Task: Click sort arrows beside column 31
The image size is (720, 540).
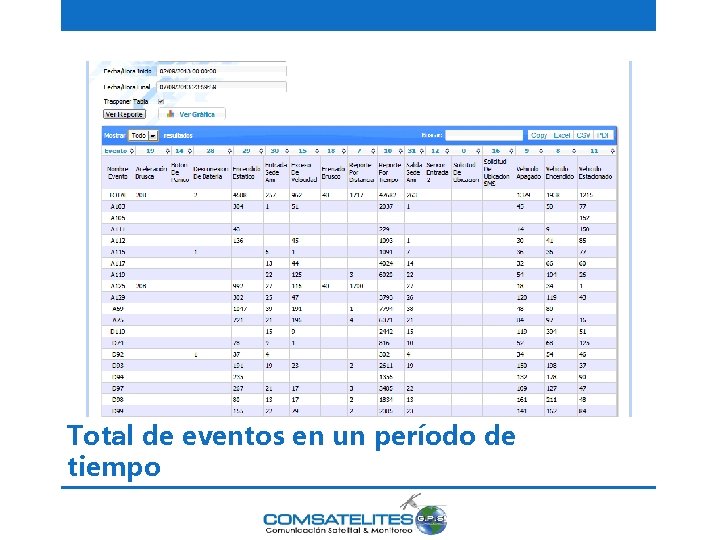Action: [x=422, y=151]
